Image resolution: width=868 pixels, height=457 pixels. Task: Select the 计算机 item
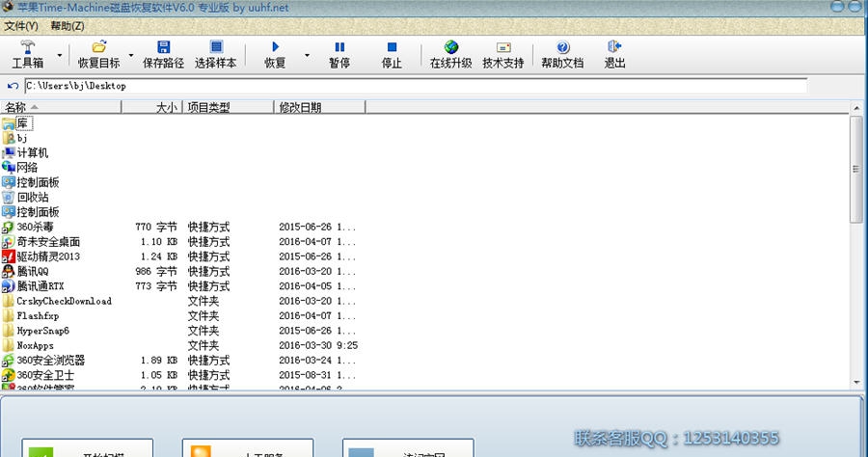coord(25,152)
